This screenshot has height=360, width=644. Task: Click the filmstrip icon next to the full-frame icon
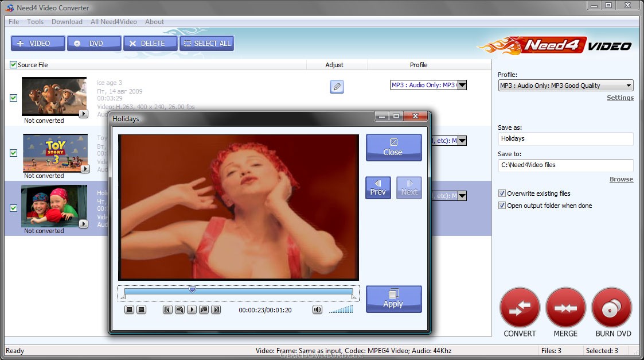[141, 309]
